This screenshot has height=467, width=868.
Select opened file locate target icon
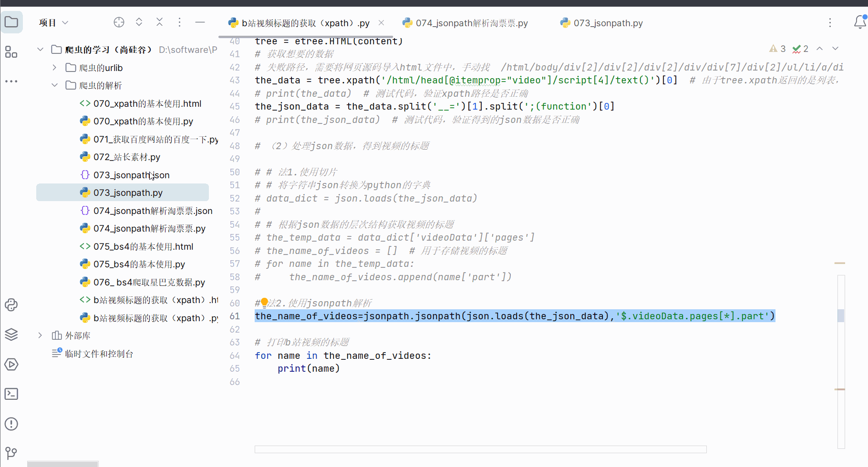[119, 22]
